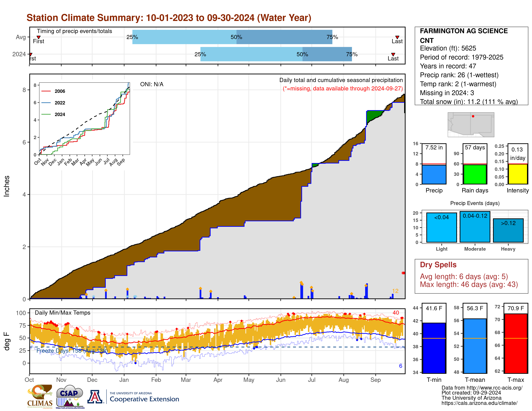532x411 pixels.
Task: Click the 'deg F' y-axis label
Action: tap(7, 341)
